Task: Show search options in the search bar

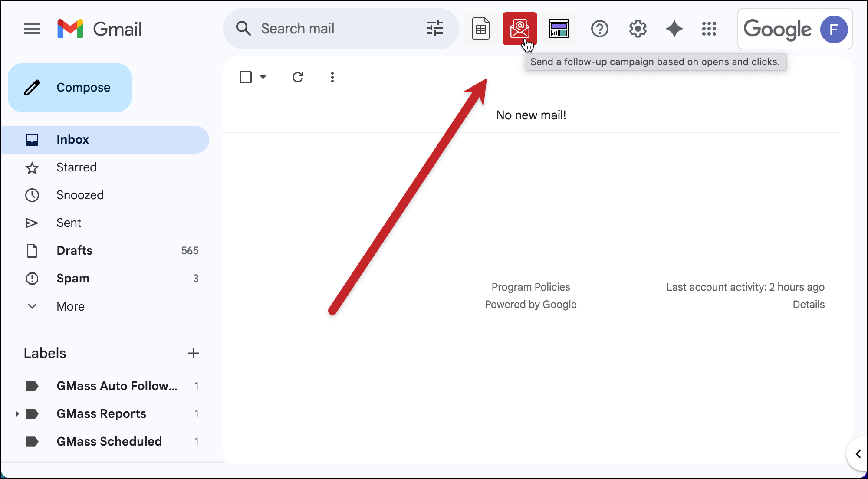Action: tap(434, 29)
